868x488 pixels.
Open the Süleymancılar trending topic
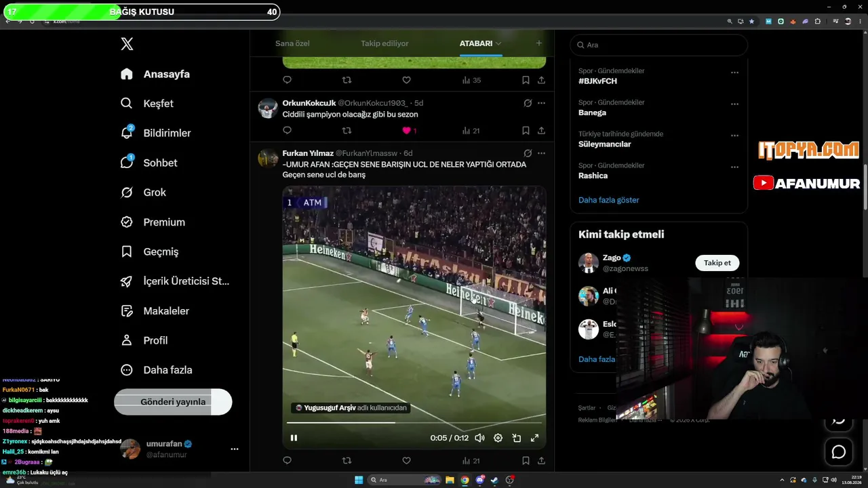coord(604,144)
